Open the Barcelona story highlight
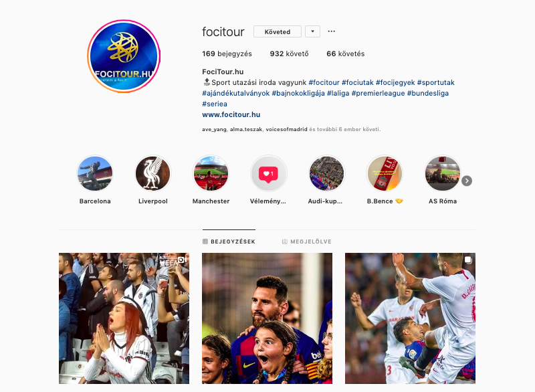Image resolution: width=535 pixels, height=392 pixels. (95, 173)
